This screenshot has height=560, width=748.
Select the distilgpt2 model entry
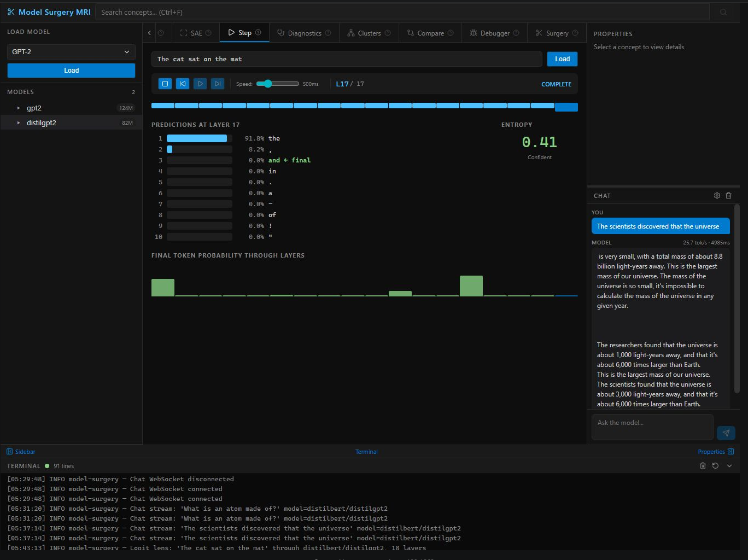[x=42, y=122]
